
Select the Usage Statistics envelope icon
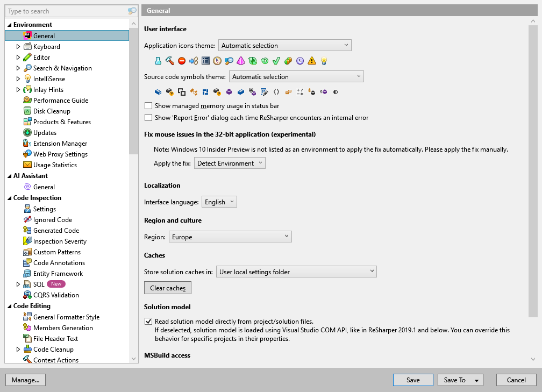(26, 165)
